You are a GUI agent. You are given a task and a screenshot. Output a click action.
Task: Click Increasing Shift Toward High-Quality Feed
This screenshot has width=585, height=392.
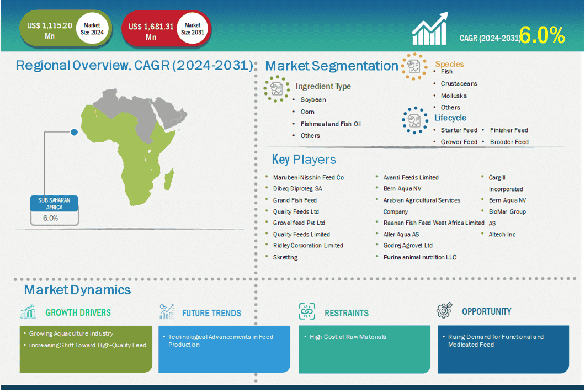(88, 345)
